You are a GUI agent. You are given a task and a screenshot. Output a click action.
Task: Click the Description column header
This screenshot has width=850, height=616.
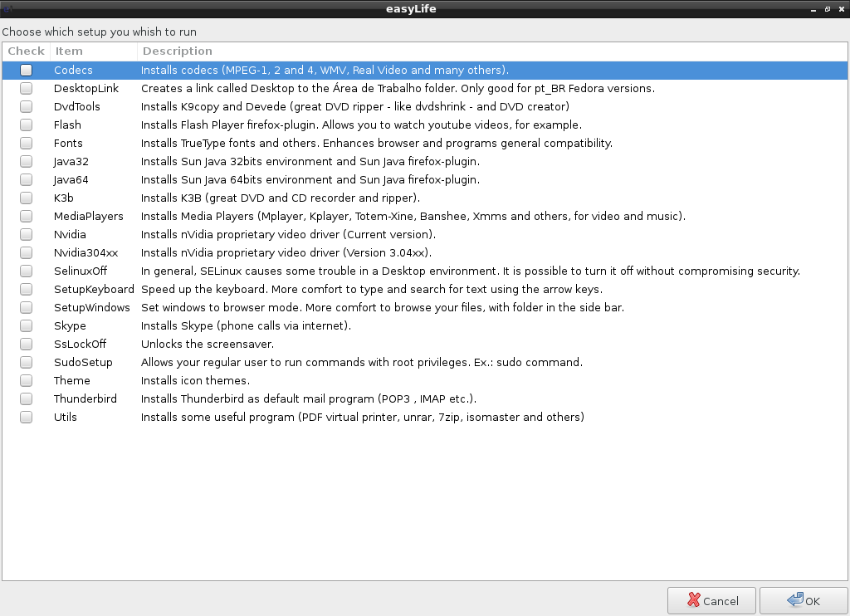[x=492, y=51]
